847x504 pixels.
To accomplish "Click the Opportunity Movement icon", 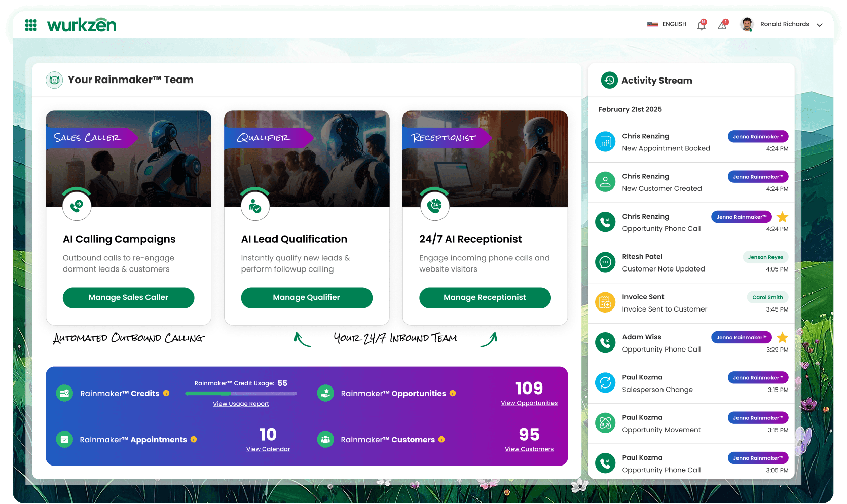I will tap(605, 423).
